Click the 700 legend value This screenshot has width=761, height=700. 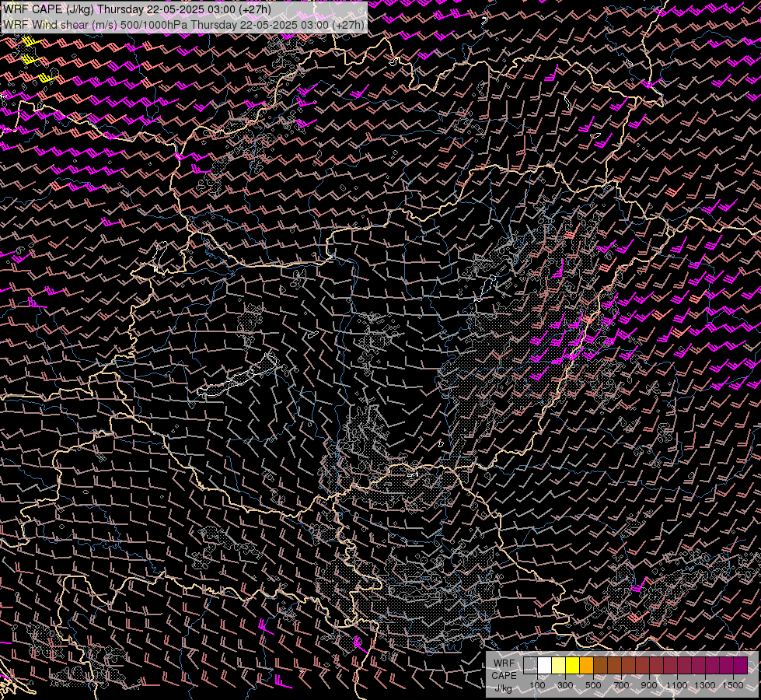[621, 685]
